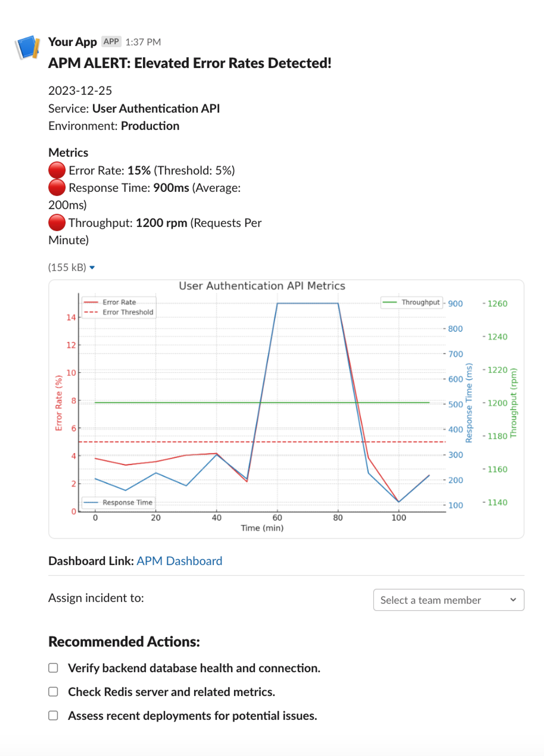Check Verify backend database health box
Screen dimensions: 544x756
click(x=53, y=668)
